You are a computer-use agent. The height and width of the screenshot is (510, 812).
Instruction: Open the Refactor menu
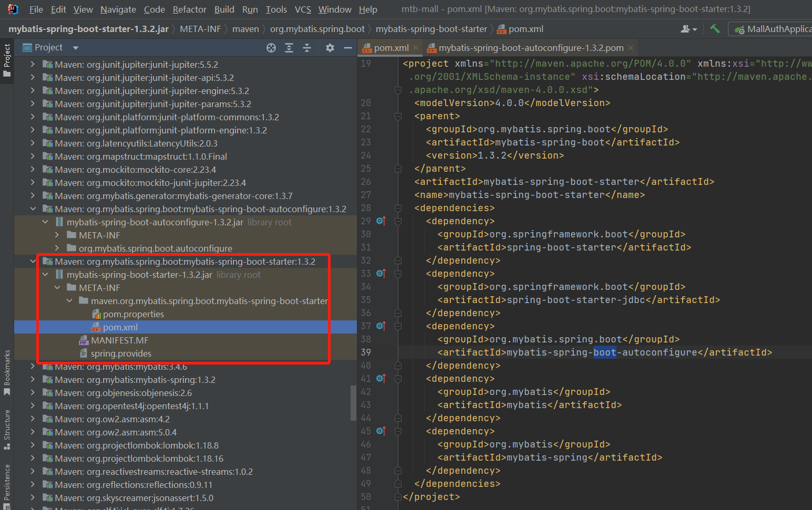click(x=190, y=9)
